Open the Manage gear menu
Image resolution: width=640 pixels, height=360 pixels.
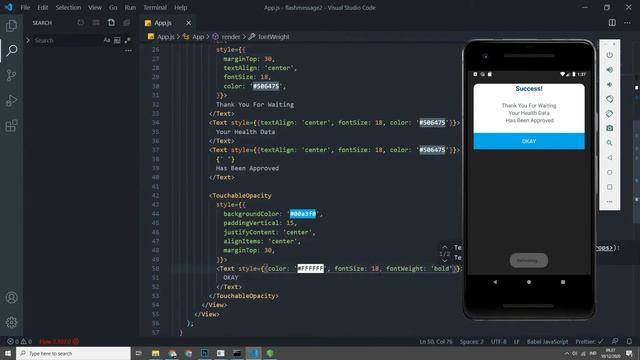click(11, 322)
